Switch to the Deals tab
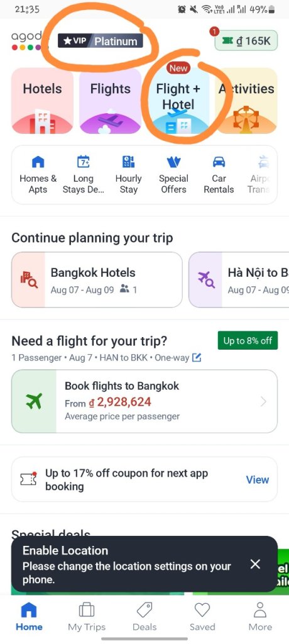The height and width of the screenshot is (644, 289). point(144,617)
